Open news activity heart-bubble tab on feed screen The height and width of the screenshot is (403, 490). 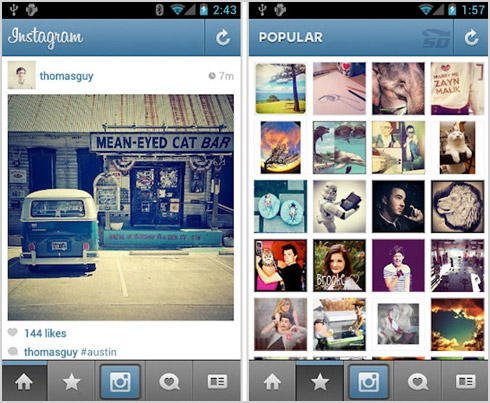pyautogui.click(x=169, y=382)
